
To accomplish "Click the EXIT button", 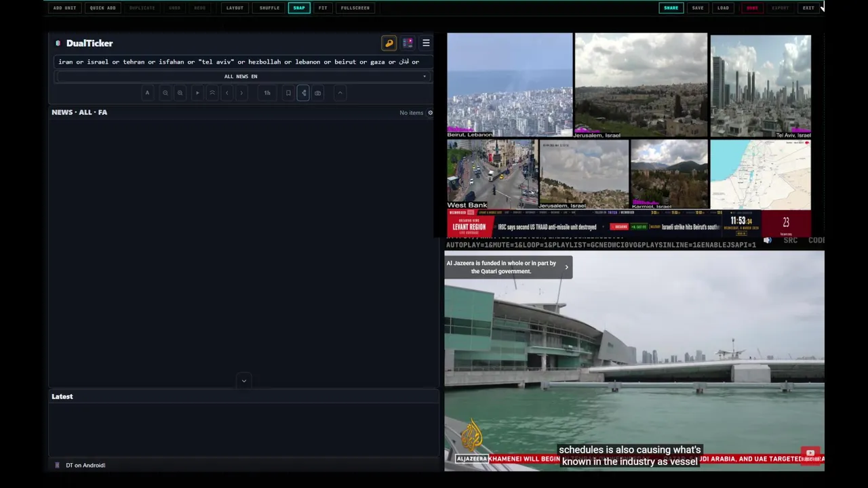I will point(808,8).
